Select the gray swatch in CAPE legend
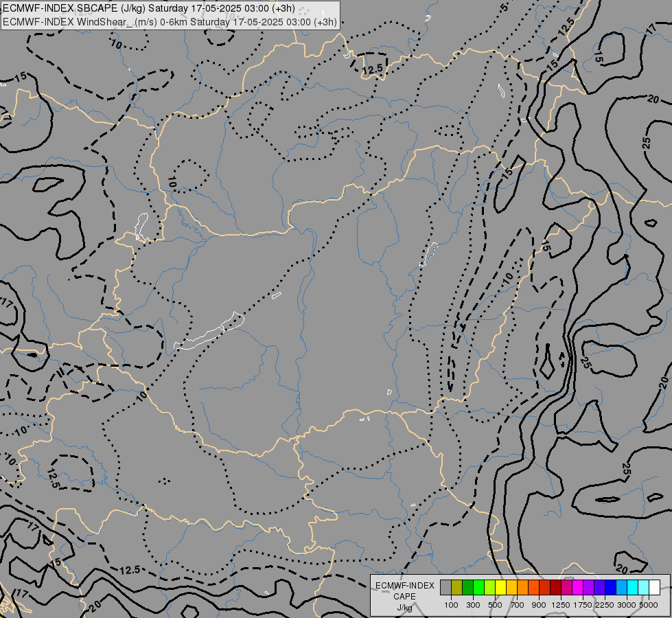672x618 pixels. coord(445,588)
